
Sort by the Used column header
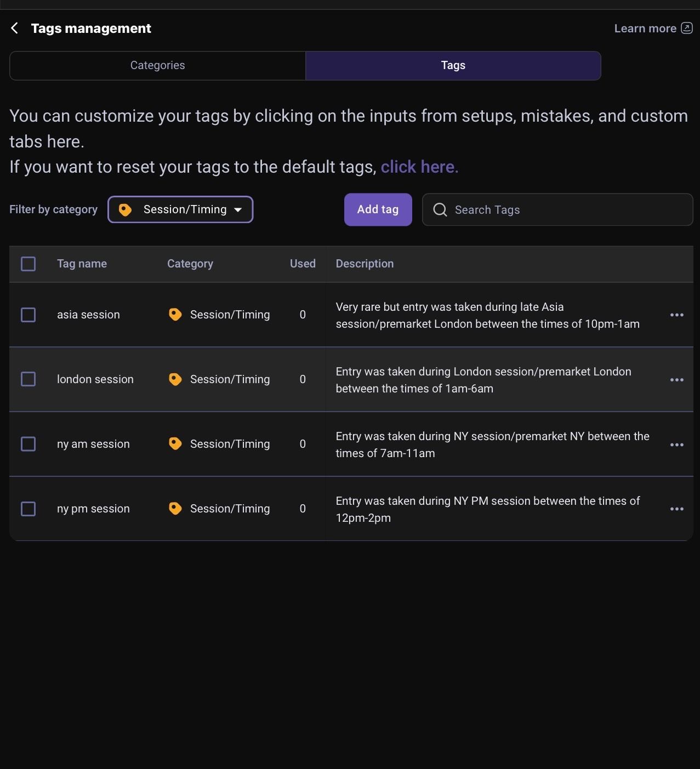click(303, 264)
